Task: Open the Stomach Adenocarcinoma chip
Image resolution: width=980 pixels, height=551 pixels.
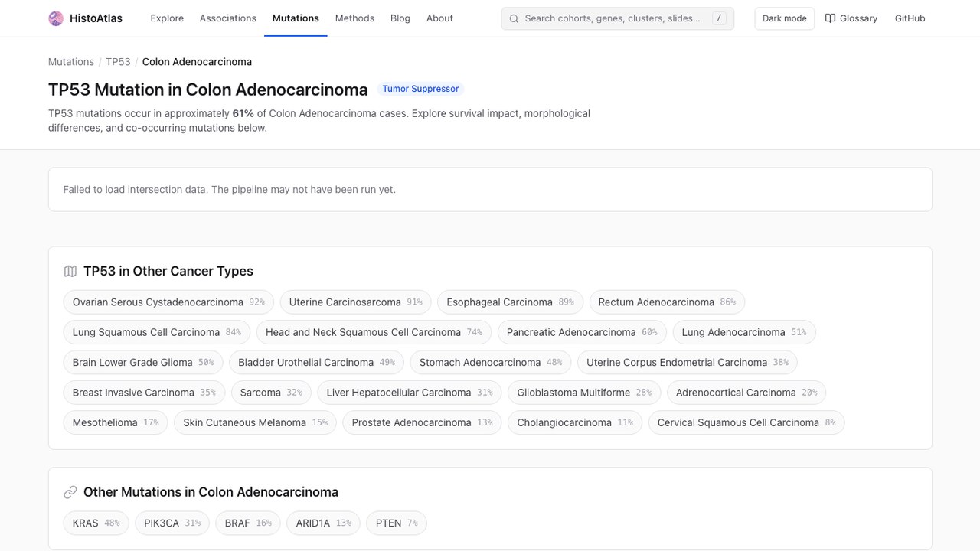Action: 491,362
